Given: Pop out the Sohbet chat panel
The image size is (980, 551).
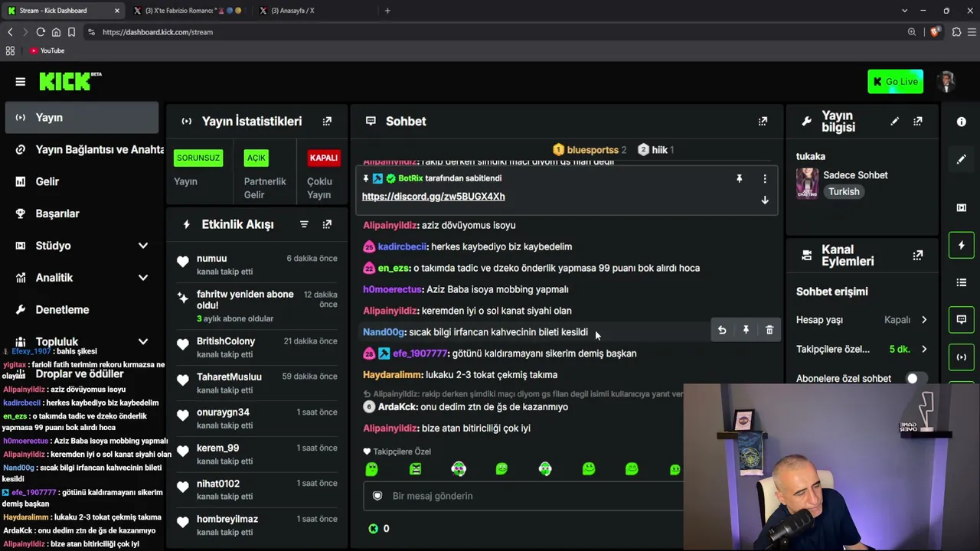Looking at the screenshot, I should 763,121.
